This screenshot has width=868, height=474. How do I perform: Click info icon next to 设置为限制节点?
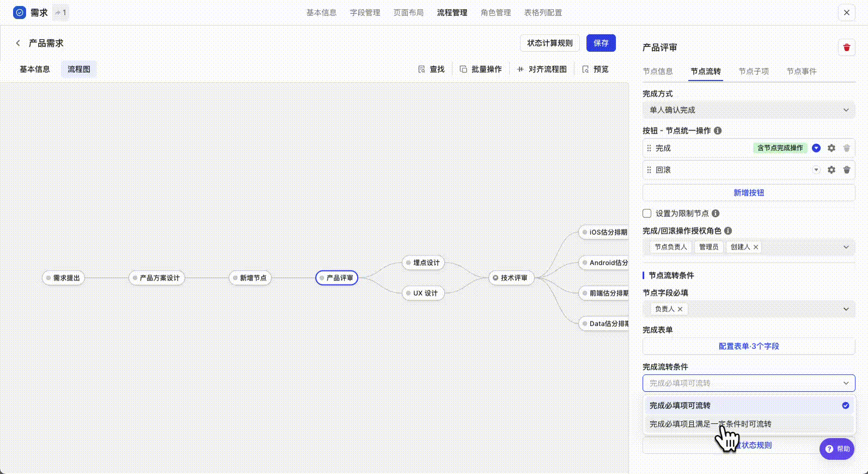pyautogui.click(x=716, y=214)
